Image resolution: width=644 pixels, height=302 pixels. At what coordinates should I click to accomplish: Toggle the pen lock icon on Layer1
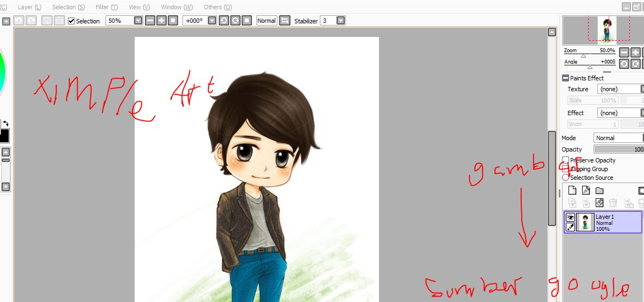[570, 226]
